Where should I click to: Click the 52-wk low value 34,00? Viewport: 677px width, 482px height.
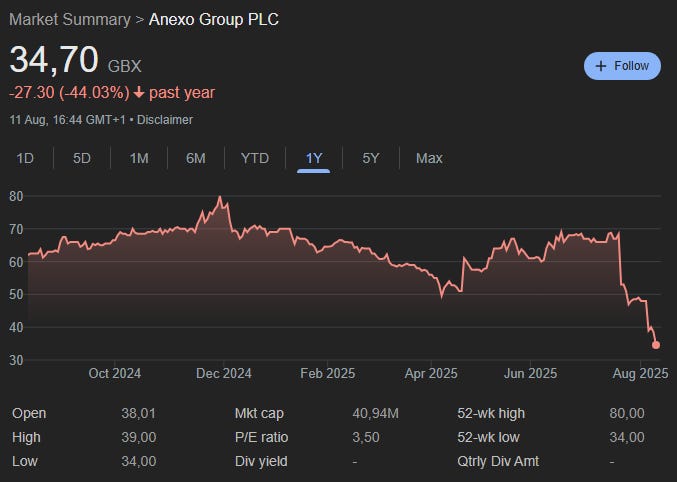pyautogui.click(x=627, y=437)
